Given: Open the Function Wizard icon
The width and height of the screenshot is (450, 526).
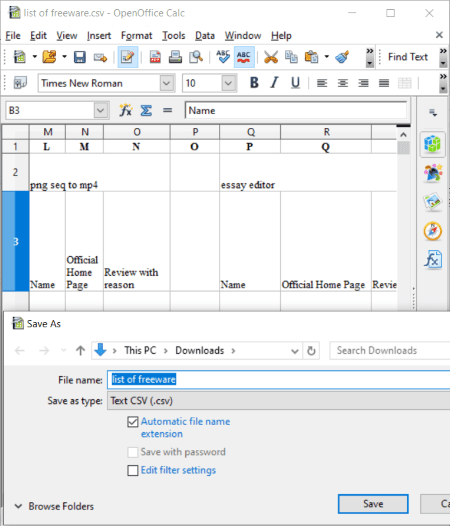Looking at the screenshot, I should click(x=126, y=110).
